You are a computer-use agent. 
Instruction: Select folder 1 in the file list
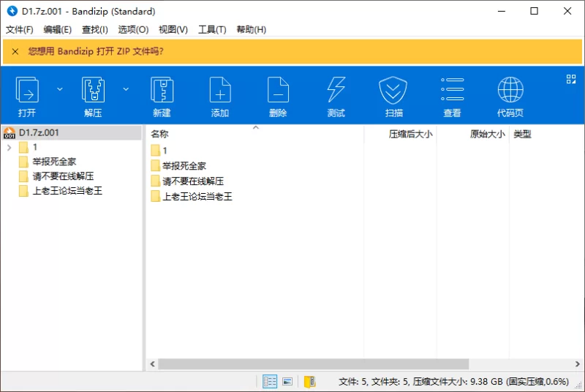159,151
